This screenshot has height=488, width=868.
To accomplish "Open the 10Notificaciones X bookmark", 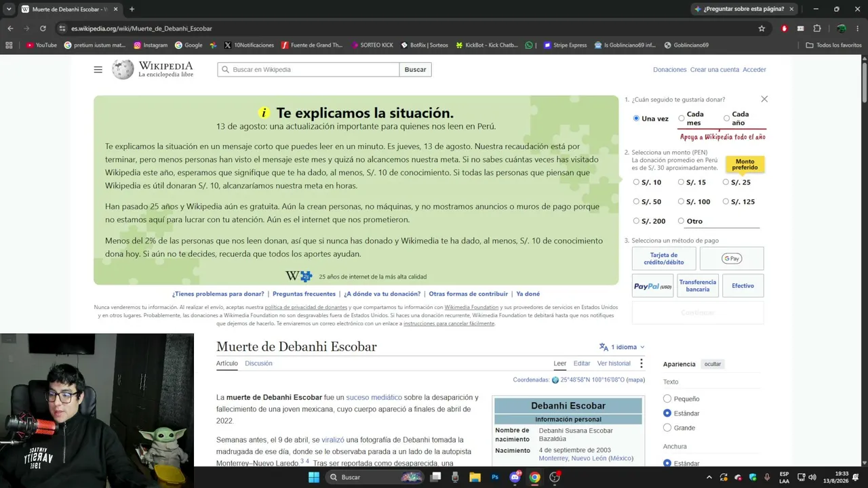I will [249, 45].
